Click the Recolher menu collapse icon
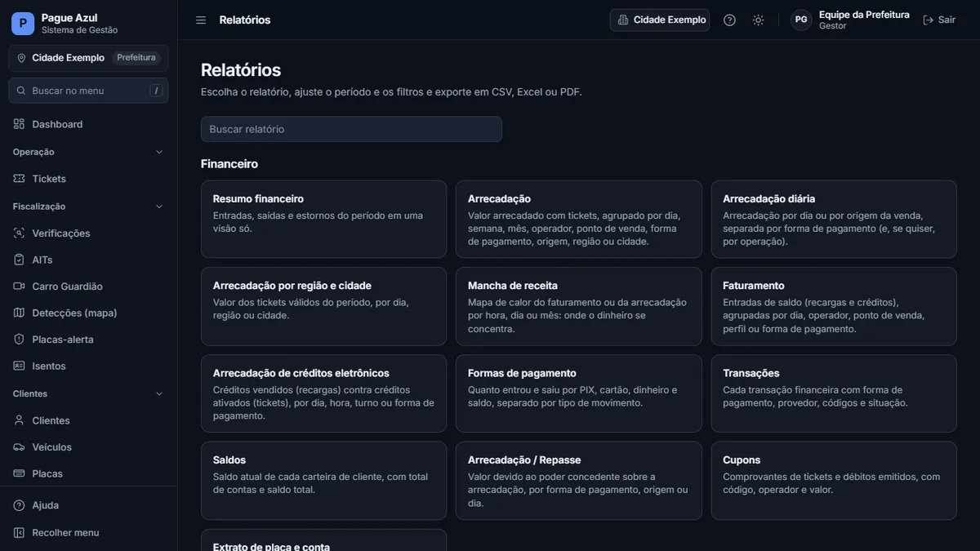 [20, 532]
